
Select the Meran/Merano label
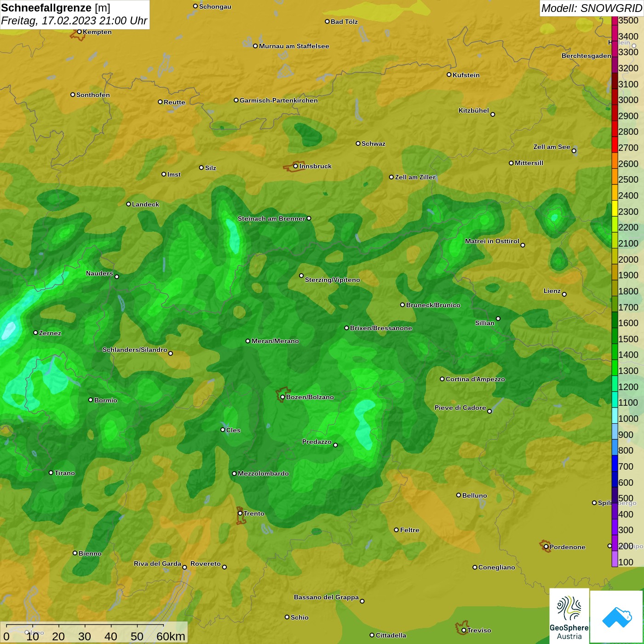(x=275, y=341)
